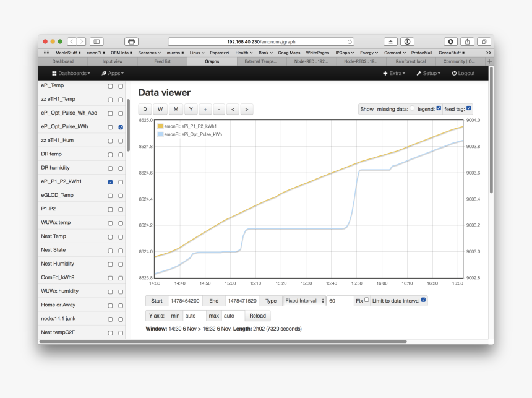The height and width of the screenshot is (398, 532).
Task: Toggle Limit to data interval checkbox
Action: point(423,300)
